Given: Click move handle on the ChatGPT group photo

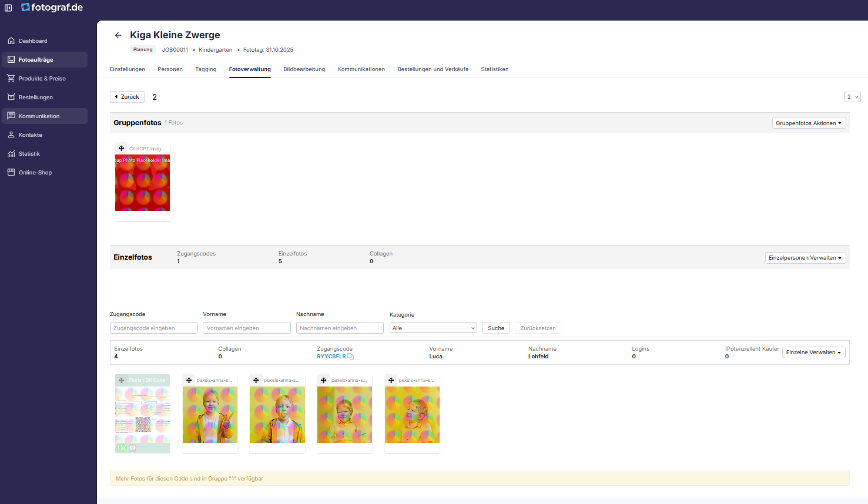Looking at the screenshot, I should (x=122, y=149).
